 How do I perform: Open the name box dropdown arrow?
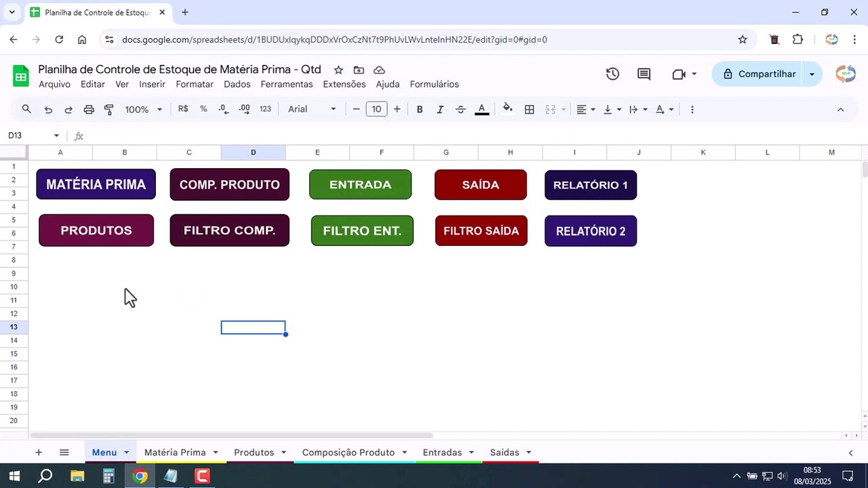coord(56,136)
